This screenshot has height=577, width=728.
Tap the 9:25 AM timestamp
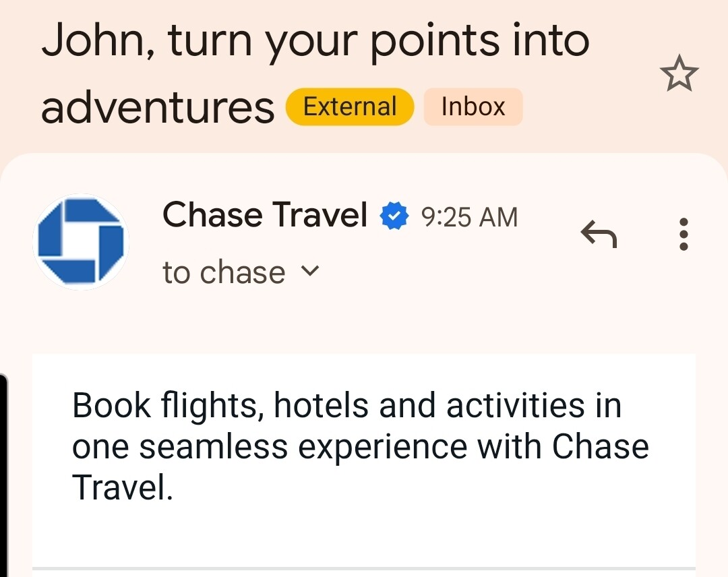pos(469,217)
